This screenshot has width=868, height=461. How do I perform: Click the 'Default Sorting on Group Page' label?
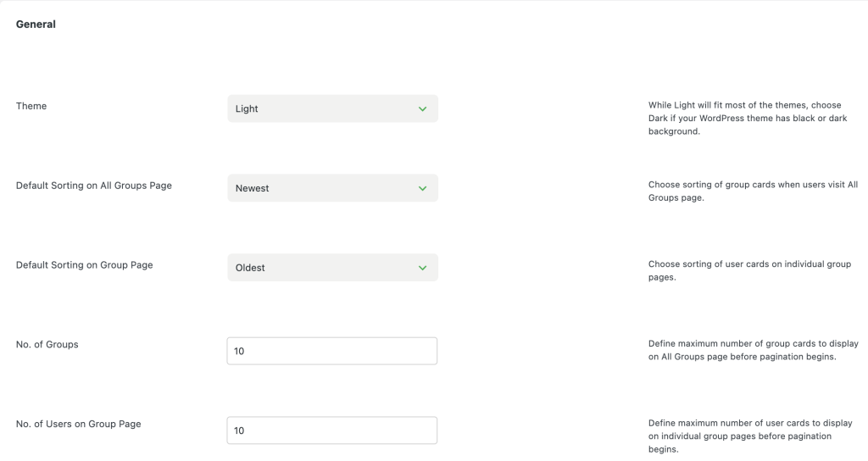pyautogui.click(x=84, y=264)
